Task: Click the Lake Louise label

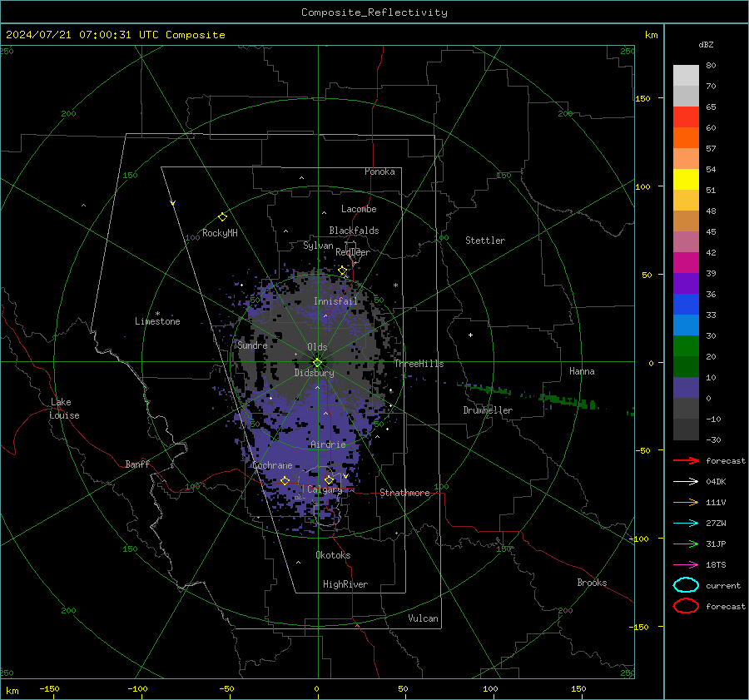Action: click(x=64, y=409)
